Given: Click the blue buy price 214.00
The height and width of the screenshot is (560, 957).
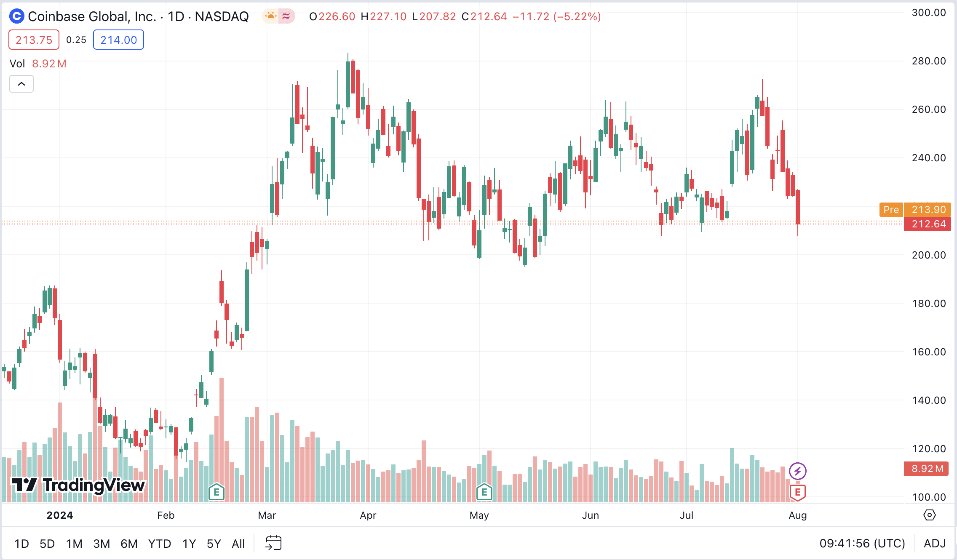Looking at the screenshot, I should (x=118, y=40).
